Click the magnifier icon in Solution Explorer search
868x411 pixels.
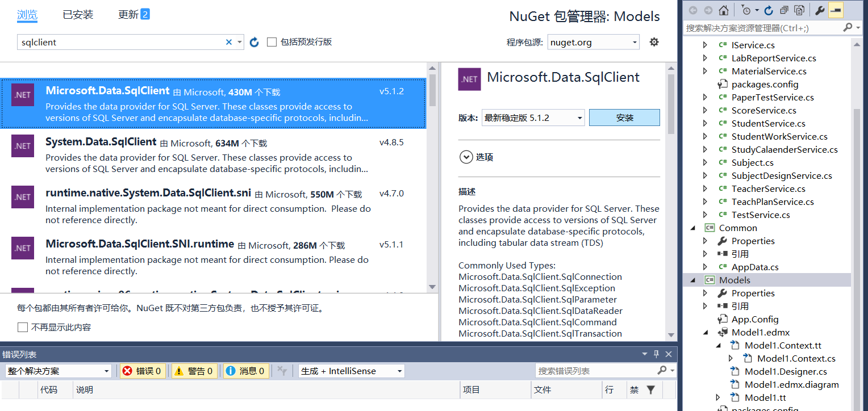click(x=848, y=27)
